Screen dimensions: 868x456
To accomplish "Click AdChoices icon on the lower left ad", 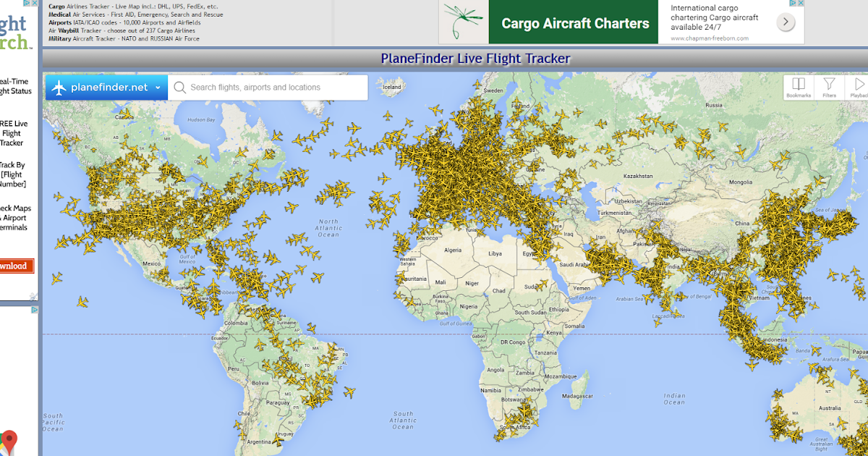I will click(x=34, y=310).
